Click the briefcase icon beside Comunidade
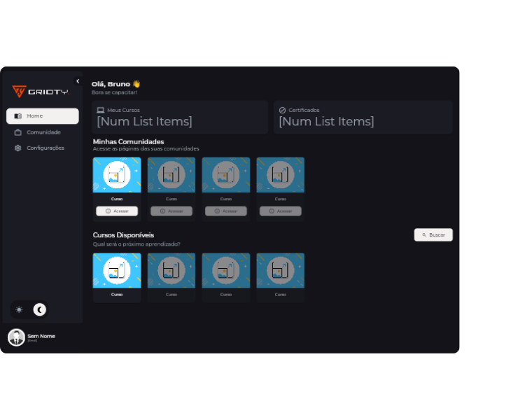525x420 pixels. point(18,132)
